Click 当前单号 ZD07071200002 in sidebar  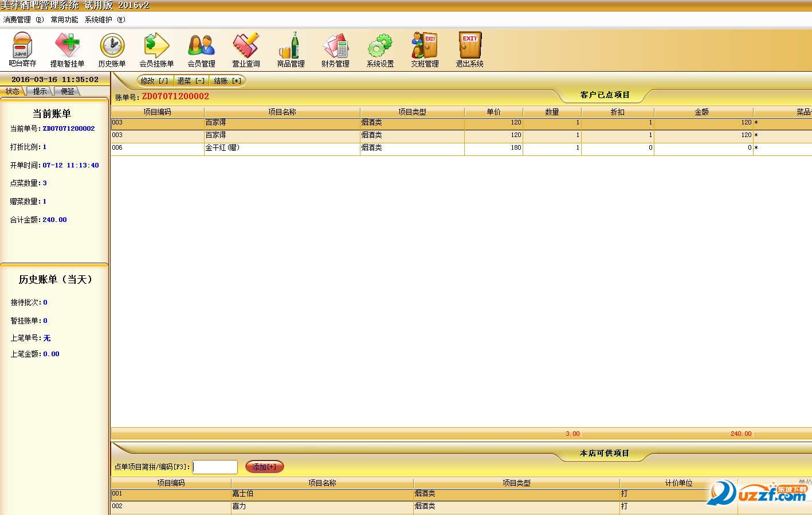point(69,128)
